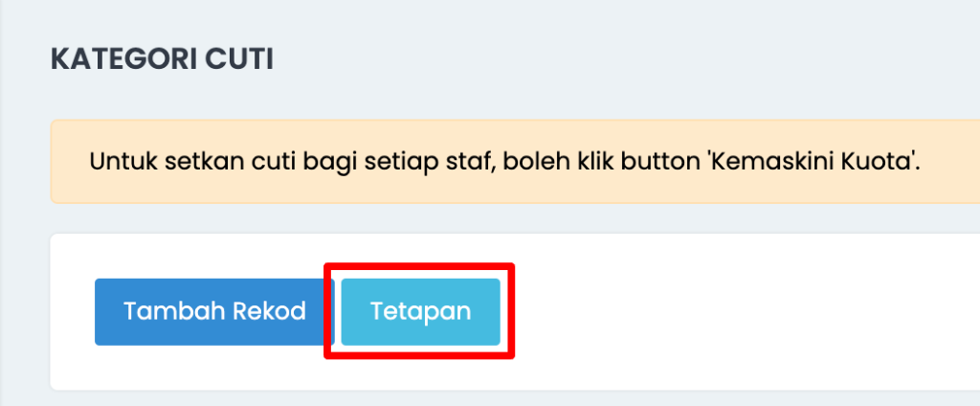Click grey background beside page heading
This screenshot has height=406, width=980.
coord(625,59)
